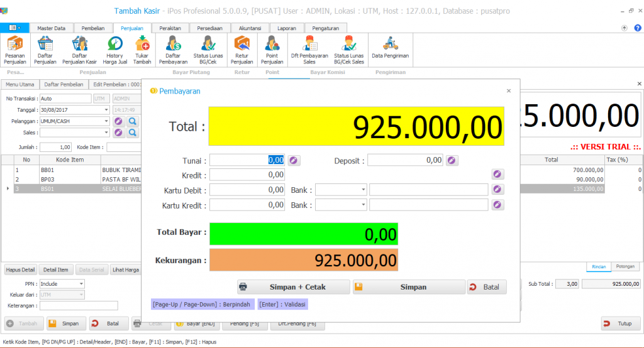Image resolution: width=644 pixels, height=348 pixels.
Task: Close the Pembayaran dialog
Action: pos(508,90)
